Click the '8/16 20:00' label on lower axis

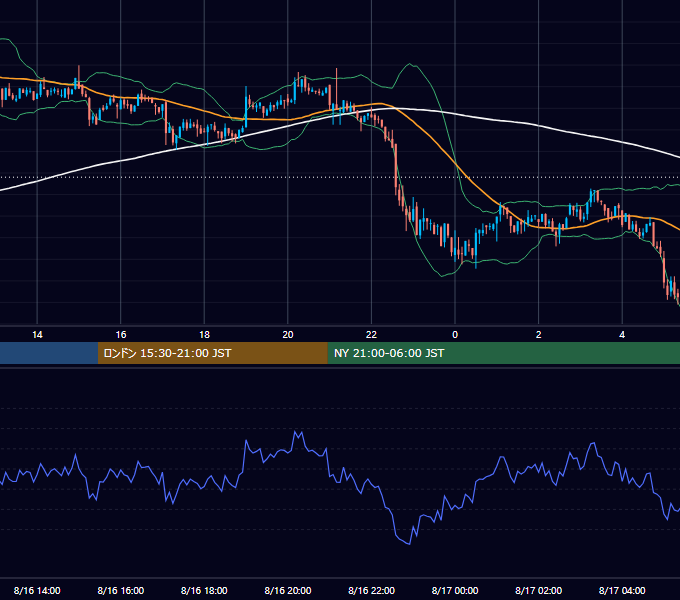(288, 590)
